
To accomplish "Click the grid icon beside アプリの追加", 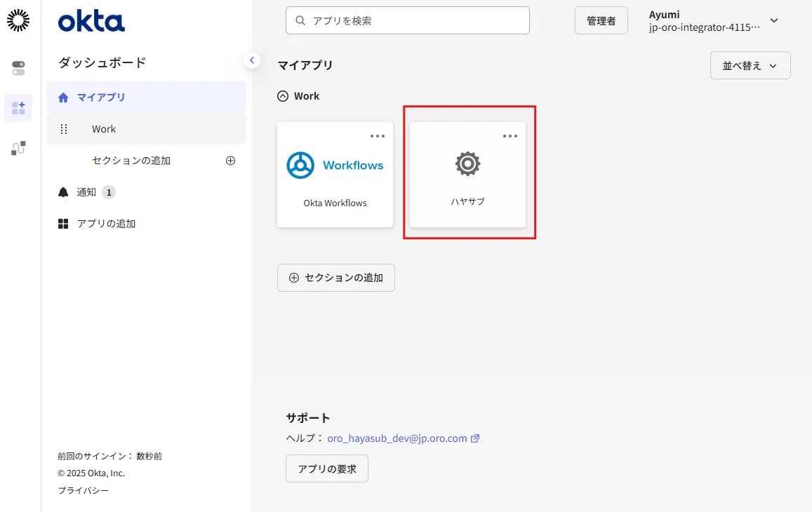I will coord(63,224).
